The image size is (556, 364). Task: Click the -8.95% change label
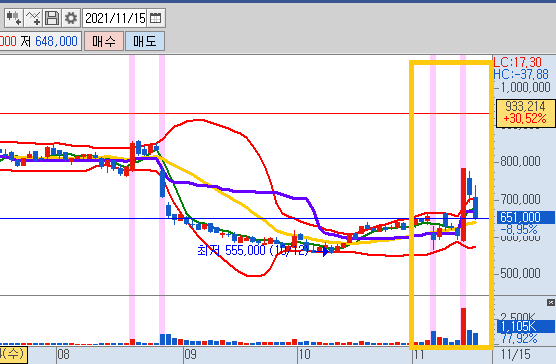point(519,230)
